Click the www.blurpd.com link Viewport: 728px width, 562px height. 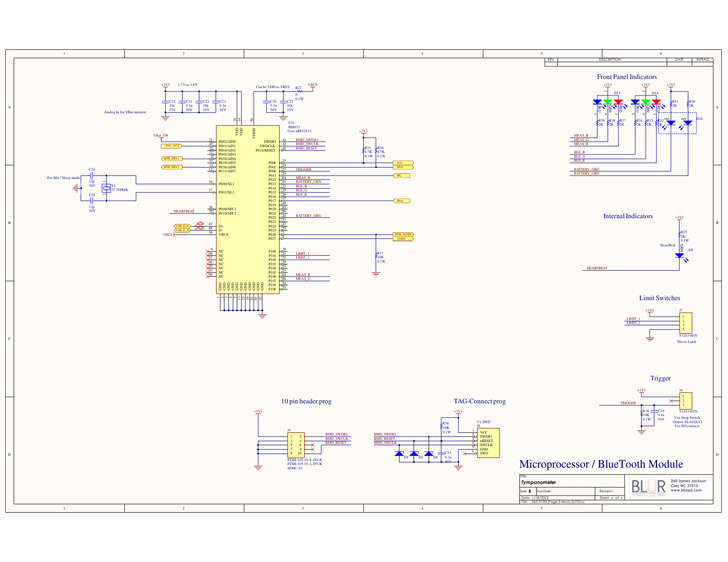(687, 489)
